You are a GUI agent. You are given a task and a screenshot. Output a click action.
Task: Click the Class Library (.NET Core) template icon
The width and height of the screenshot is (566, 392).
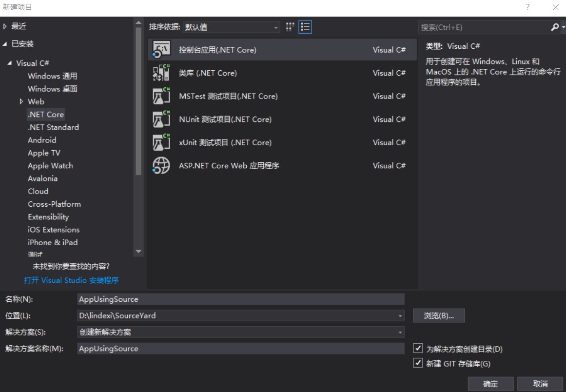click(161, 73)
